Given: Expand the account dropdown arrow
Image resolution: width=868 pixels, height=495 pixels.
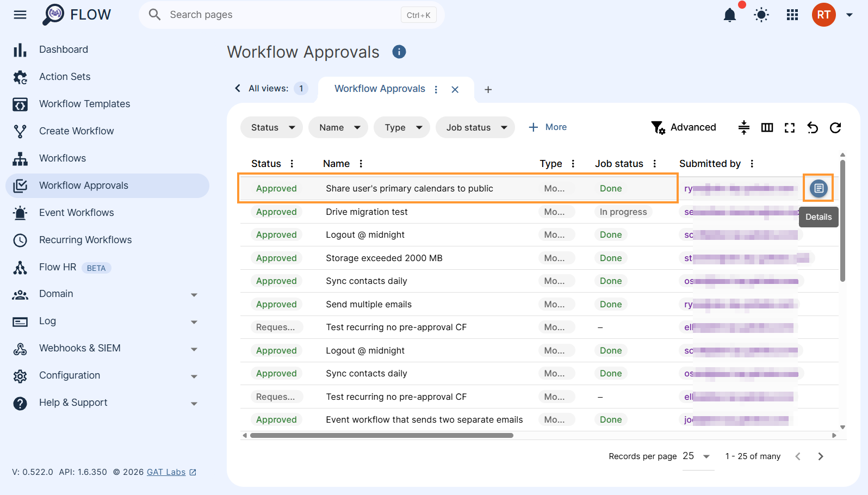Looking at the screenshot, I should [x=850, y=15].
